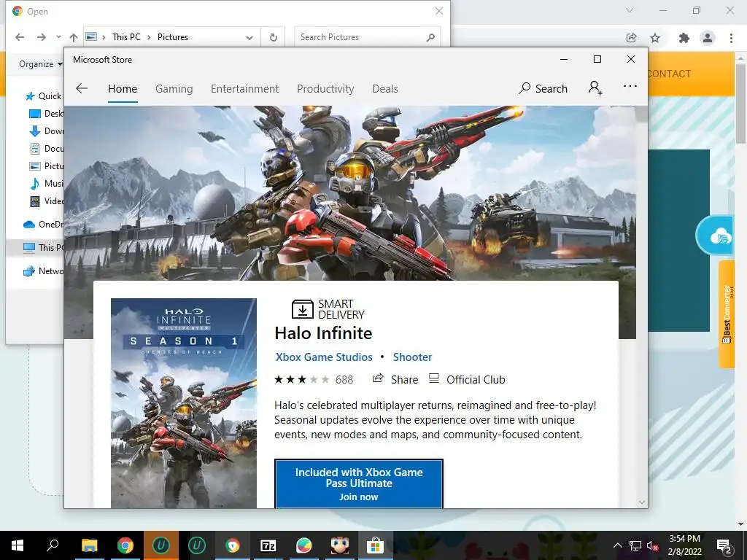
Task: Go forward in the Open dialog
Action: 42,37
